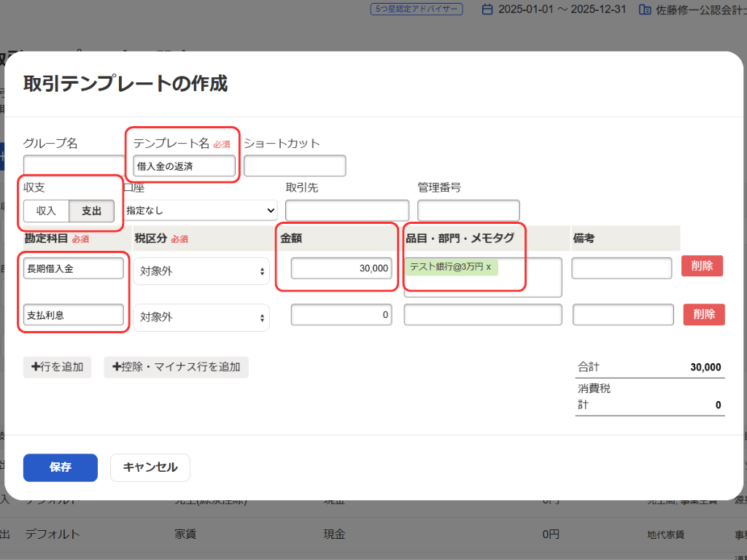Open the 税区分 dropdown for 支払利息 row
Viewport: 747px width, 560px height.
pyautogui.click(x=201, y=317)
